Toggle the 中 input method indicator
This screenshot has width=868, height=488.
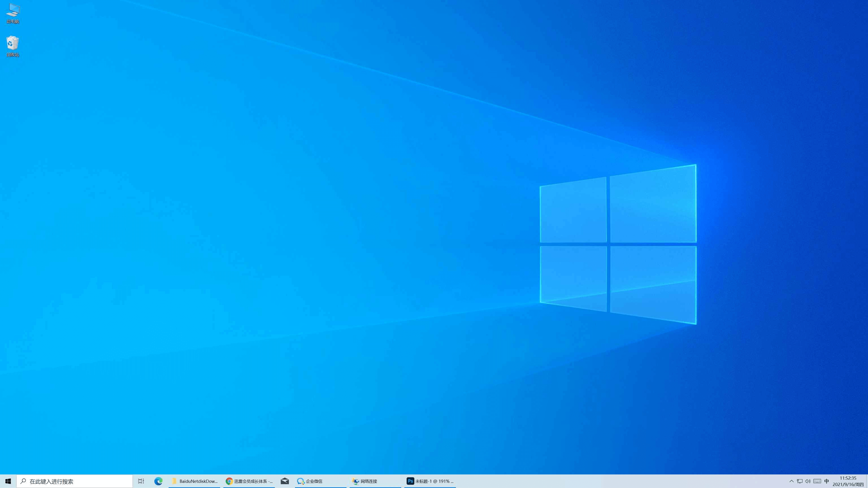826,481
